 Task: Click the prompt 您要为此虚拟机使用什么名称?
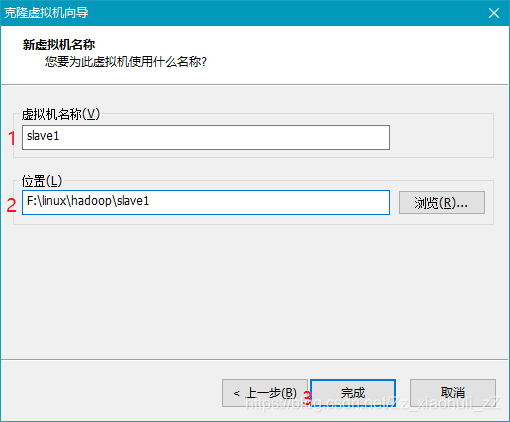click(126, 62)
